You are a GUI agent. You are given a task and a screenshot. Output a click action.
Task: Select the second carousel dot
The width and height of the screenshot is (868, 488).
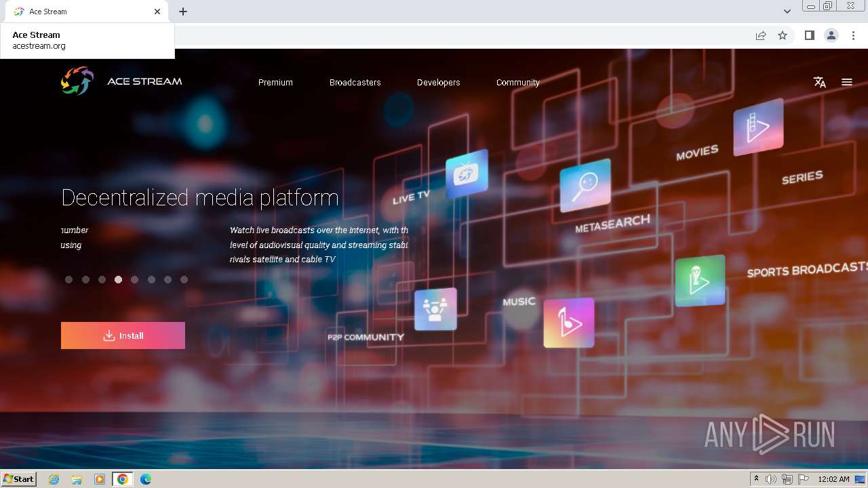point(85,279)
